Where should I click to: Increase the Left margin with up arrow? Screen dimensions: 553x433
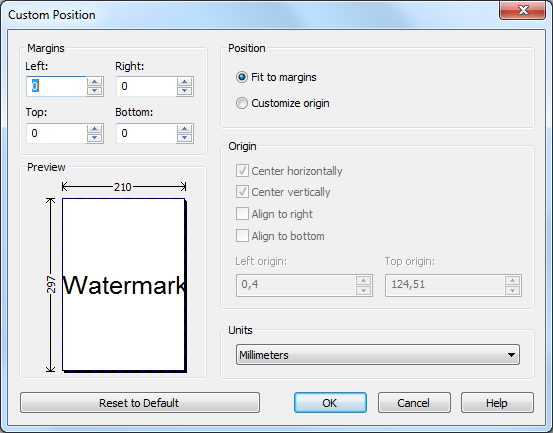pos(95,82)
